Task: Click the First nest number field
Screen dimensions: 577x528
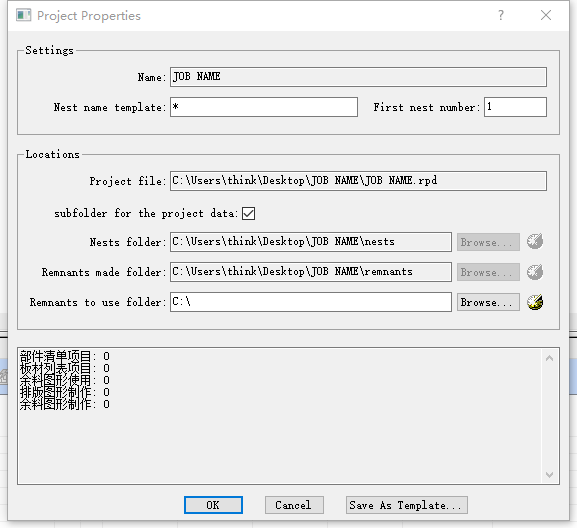Action: pyautogui.click(x=515, y=107)
